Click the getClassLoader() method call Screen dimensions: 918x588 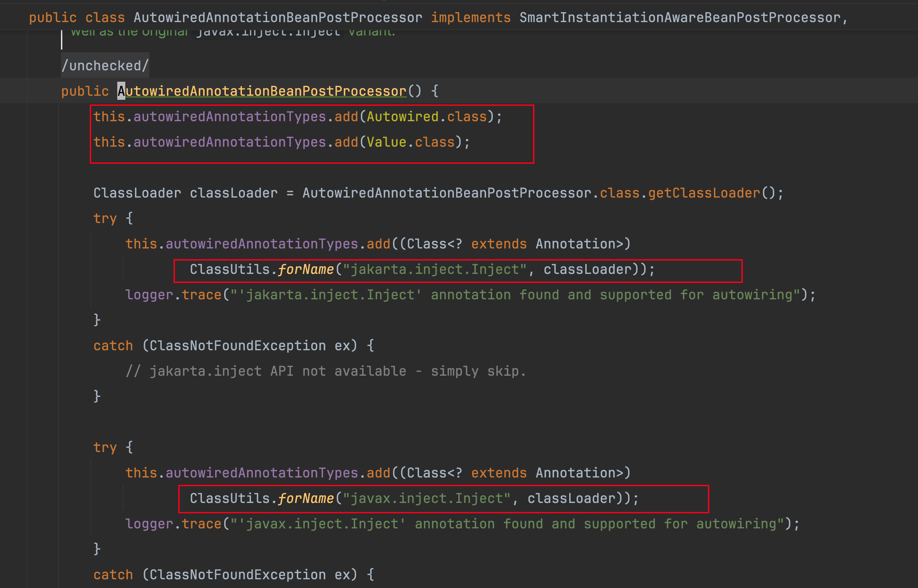tap(704, 193)
